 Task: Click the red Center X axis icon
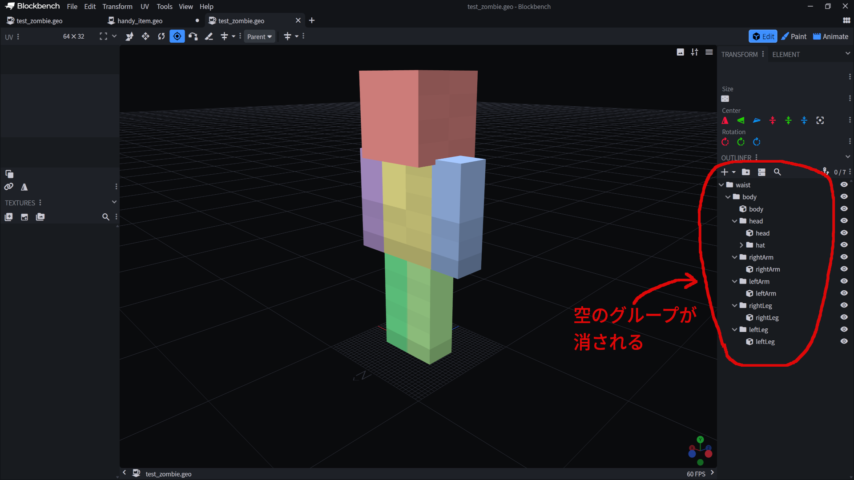725,120
